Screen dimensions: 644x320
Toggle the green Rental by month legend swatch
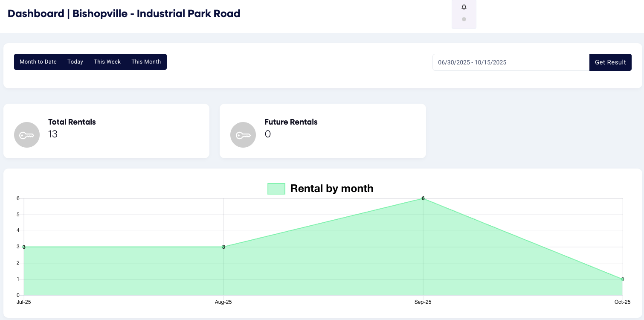pyautogui.click(x=276, y=189)
